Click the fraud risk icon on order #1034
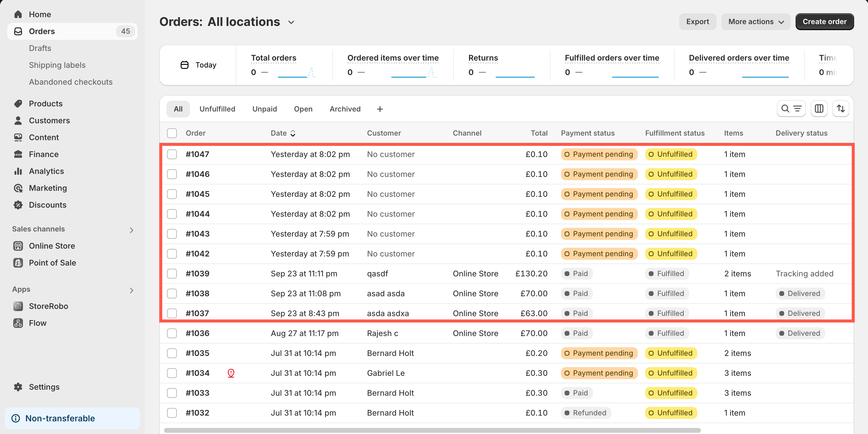Viewport: 868px width, 434px height. 231,373
